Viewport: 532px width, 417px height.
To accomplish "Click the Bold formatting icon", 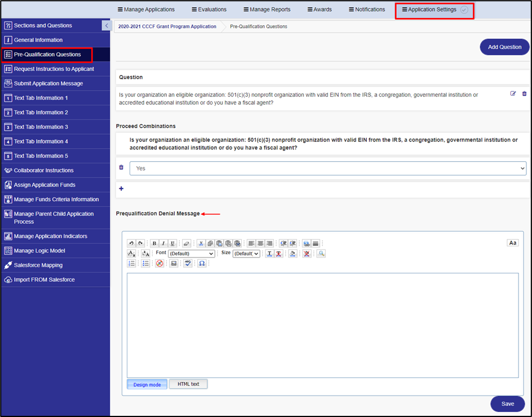I will pos(154,243).
